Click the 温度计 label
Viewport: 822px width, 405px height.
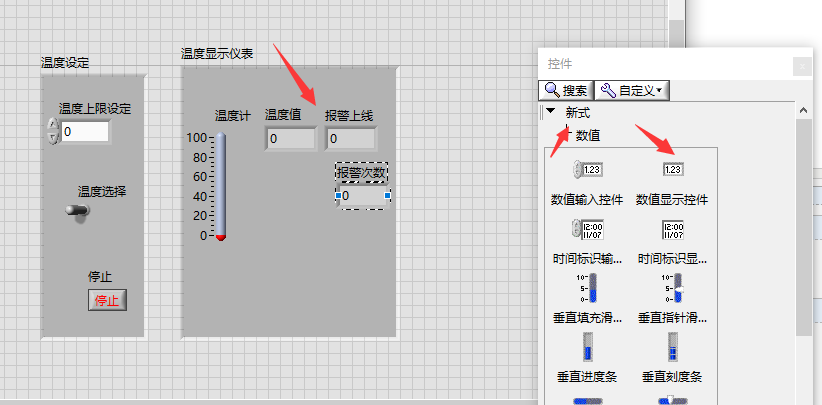coord(233,116)
